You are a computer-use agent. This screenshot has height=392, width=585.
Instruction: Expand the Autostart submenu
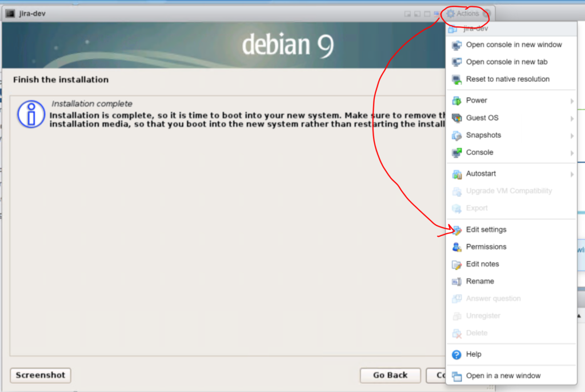tap(511, 173)
